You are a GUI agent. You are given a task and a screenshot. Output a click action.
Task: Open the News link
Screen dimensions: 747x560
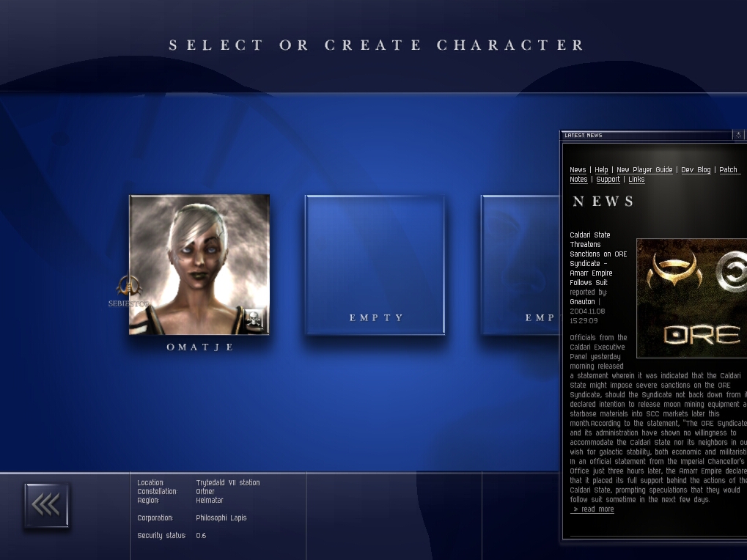(578, 170)
